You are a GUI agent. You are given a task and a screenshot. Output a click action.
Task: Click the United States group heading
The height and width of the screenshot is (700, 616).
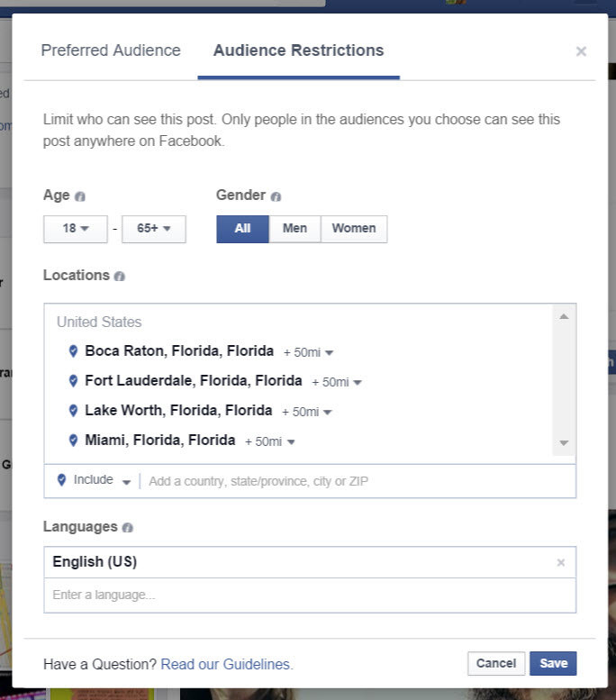pos(99,323)
